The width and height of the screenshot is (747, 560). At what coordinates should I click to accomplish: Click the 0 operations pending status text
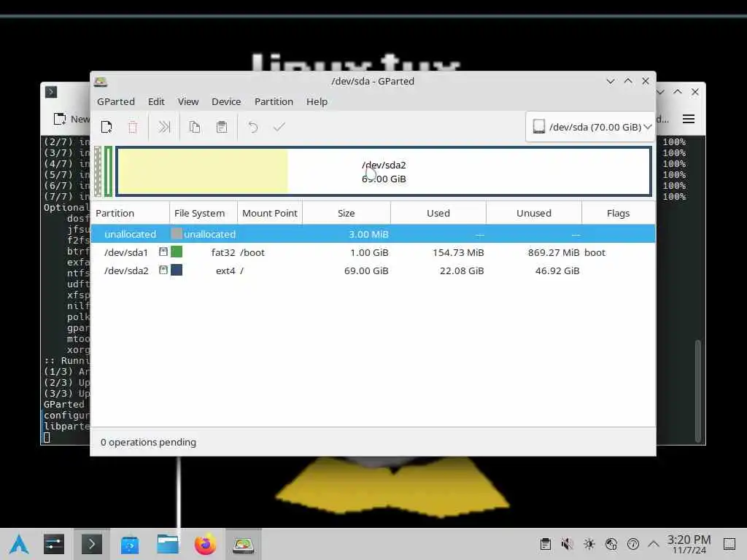click(x=148, y=443)
